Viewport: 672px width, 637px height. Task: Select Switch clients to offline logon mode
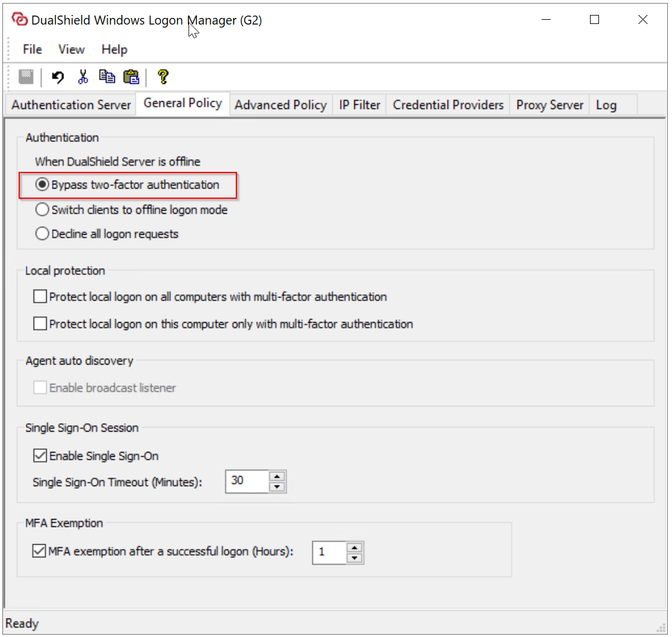click(42, 210)
